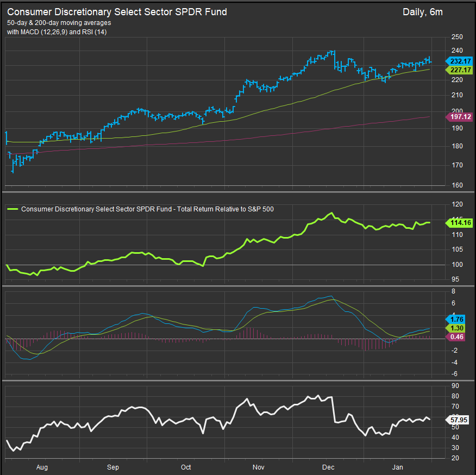Select the Oct label on the time axis
476x475 pixels.
point(186,467)
